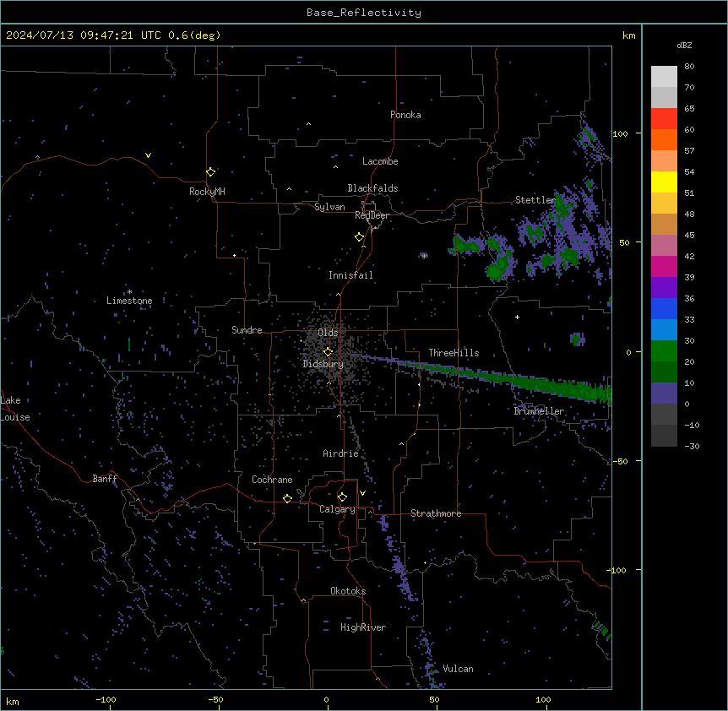Click the Sylvan label

tap(329, 207)
